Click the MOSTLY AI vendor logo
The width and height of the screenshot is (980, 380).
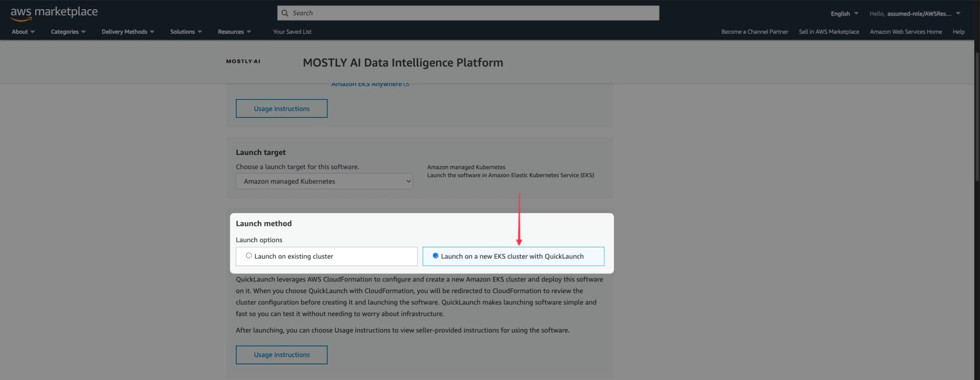click(x=243, y=61)
